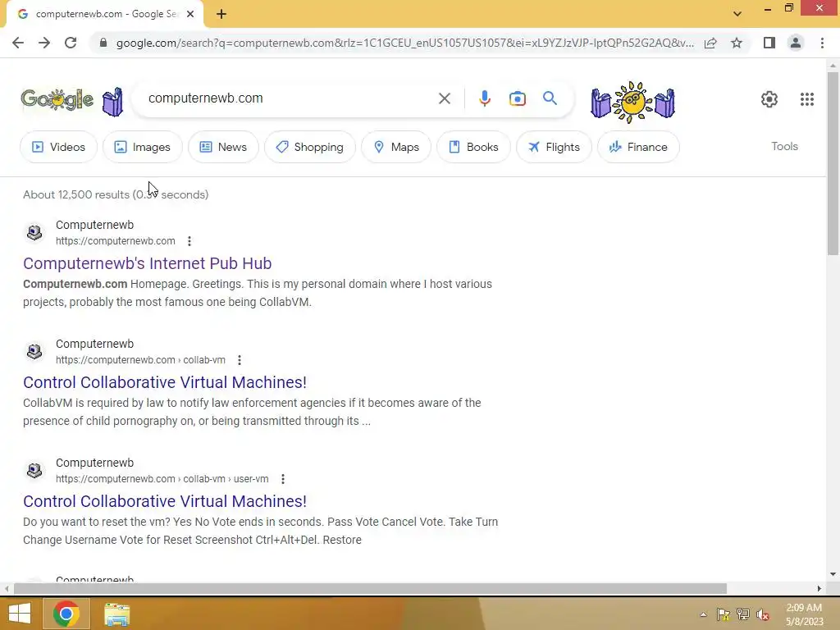Filter results by Finance
Viewport: 840px width, 630px height.
pos(638,147)
